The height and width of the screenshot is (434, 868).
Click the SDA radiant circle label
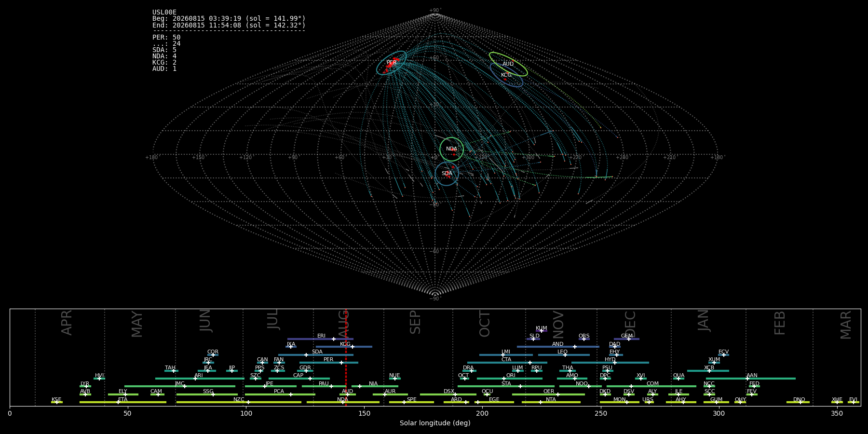click(447, 174)
